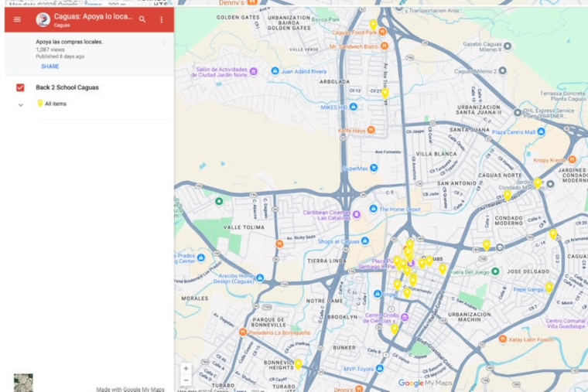Viewport: 588px width, 392px height.
Task: Click the Mr. Sandwich Bistro restaurant icon
Action: (385, 46)
